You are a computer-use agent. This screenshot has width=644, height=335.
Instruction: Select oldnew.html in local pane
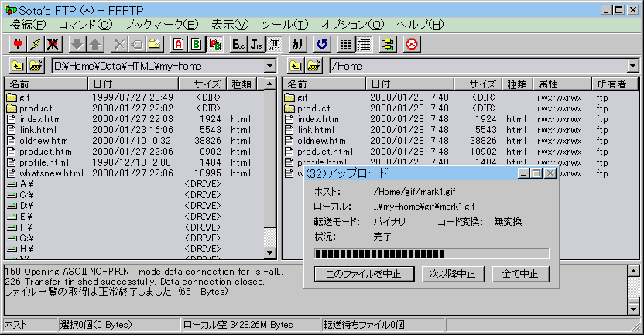click(39, 141)
